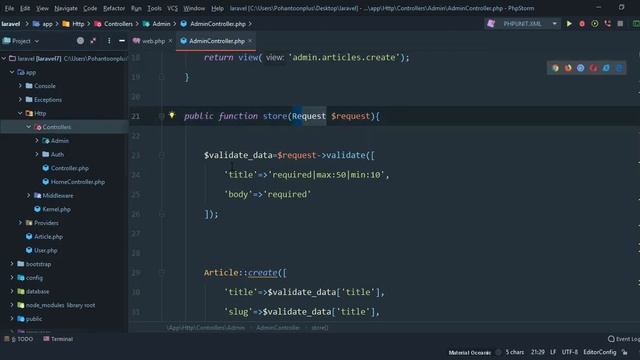Expand the Middleware folder
Viewport: 640px width, 360px height.
[x=29, y=196]
